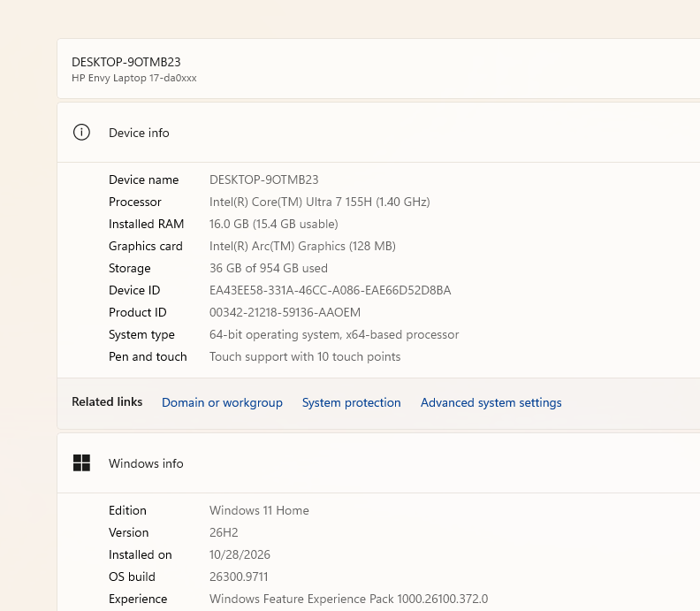This screenshot has width=700, height=611.
Task: Click the Version label
Action: [128, 532]
